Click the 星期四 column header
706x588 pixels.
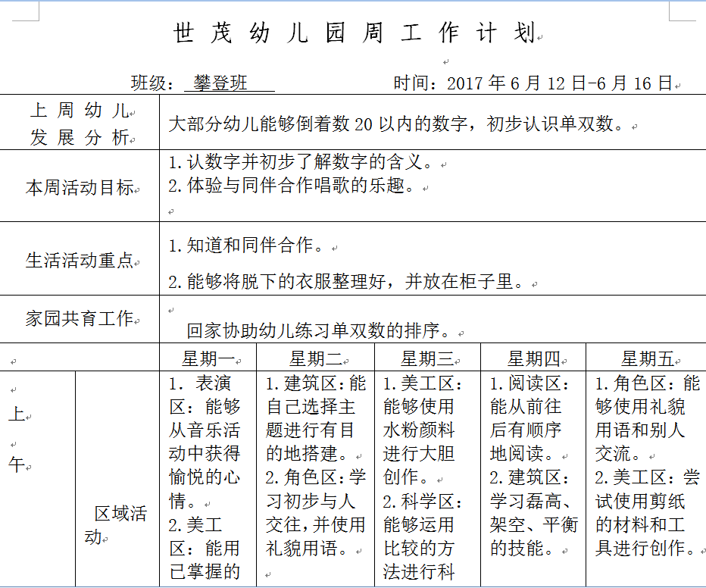[x=534, y=358]
